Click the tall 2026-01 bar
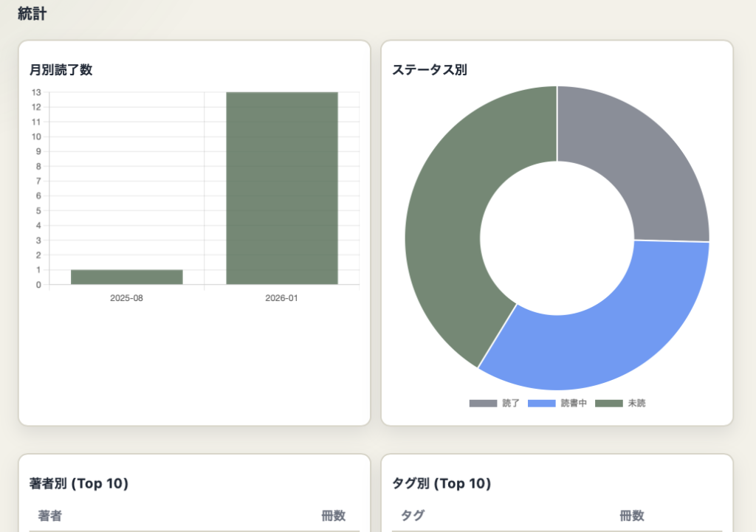The height and width of the screenshot is (532, 756). point(281,188)
